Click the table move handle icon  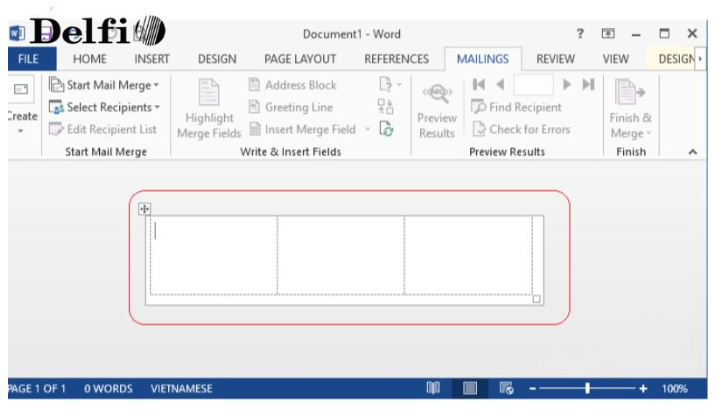[x=144, y=208]
